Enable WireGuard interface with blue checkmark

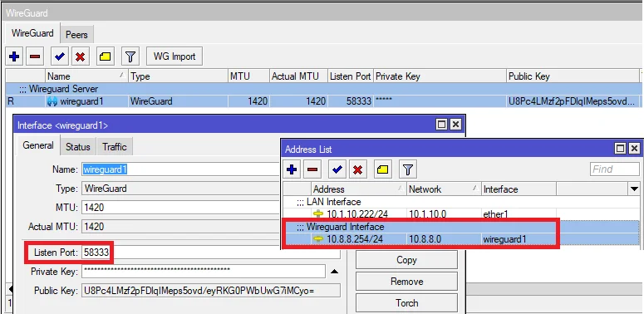pos(60,56)
